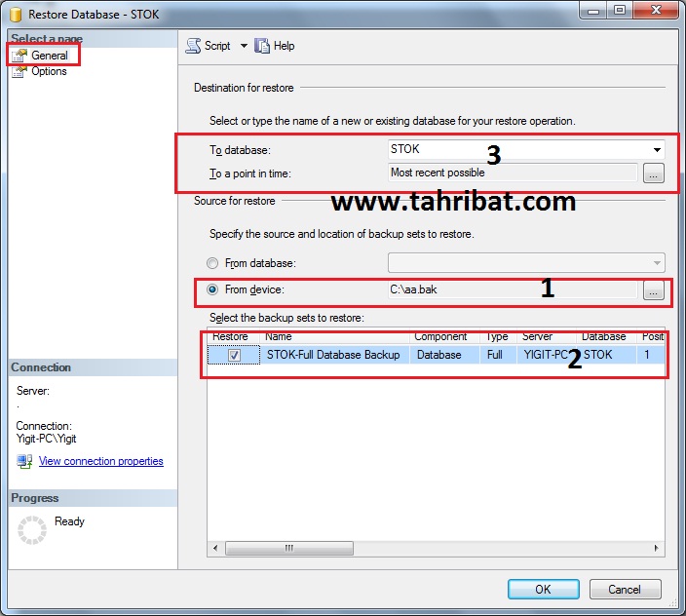Toggle Restore checkbox for STOK backup
The width and height of the screenshot is (686, 616).
(234, 356)
